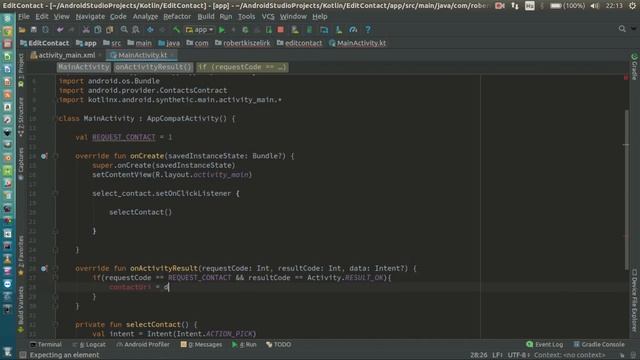Open the Navigate menu
This screenshot has width=640, height=360.
[x=90, y=17]
